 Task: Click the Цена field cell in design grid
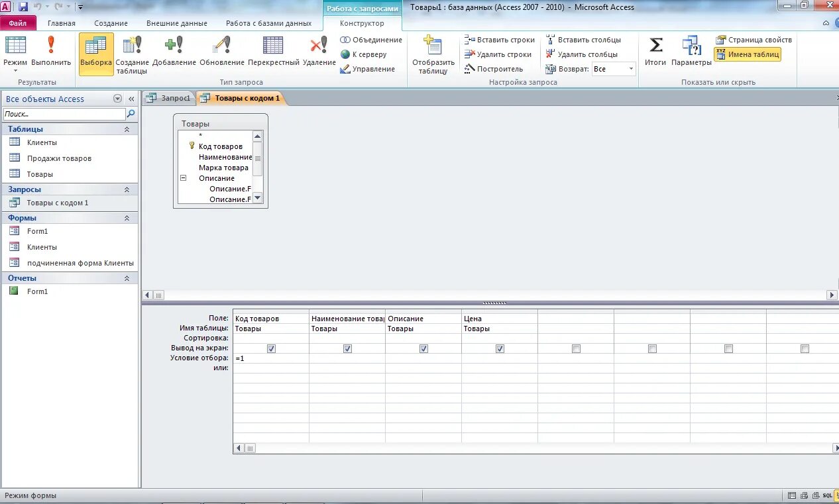[x=500, y=319]
